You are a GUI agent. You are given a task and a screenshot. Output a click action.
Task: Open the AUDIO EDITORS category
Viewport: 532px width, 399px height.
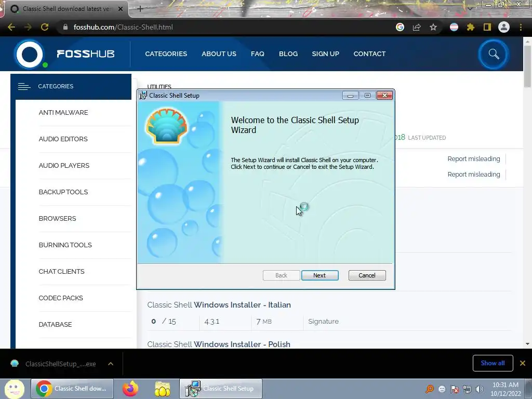point(63,139)
